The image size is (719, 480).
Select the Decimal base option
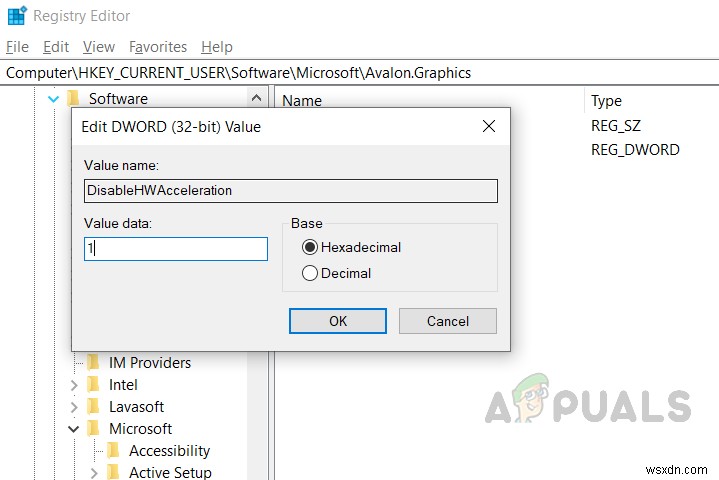337,273
